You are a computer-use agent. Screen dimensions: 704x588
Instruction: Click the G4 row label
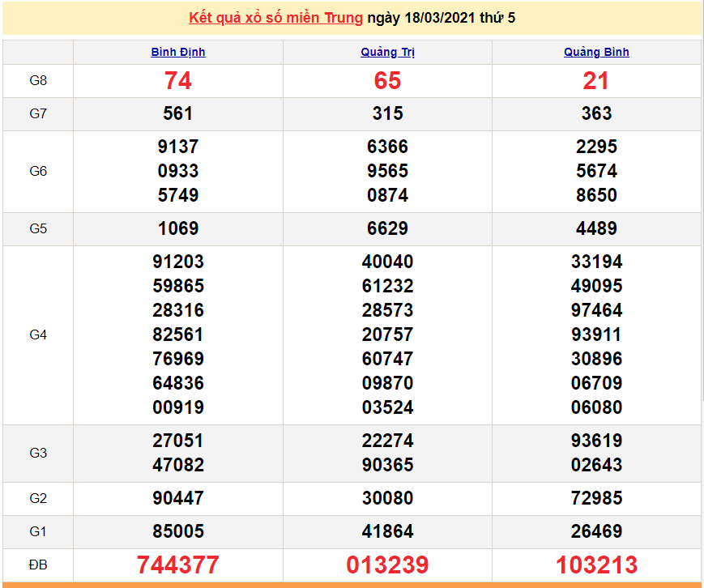(x=38, y=334)
